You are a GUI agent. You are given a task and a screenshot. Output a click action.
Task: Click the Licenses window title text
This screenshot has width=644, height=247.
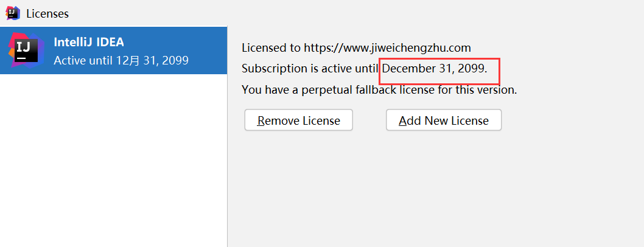(47, 13)
